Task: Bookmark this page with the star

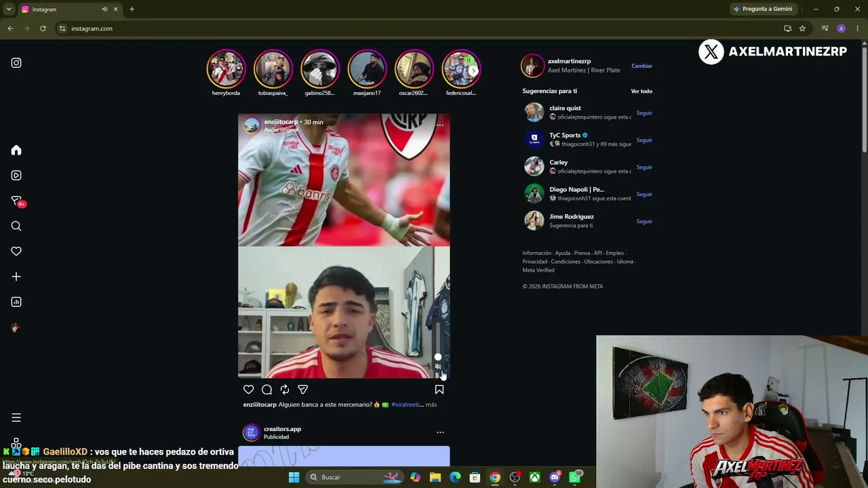Action: [802, 28]
